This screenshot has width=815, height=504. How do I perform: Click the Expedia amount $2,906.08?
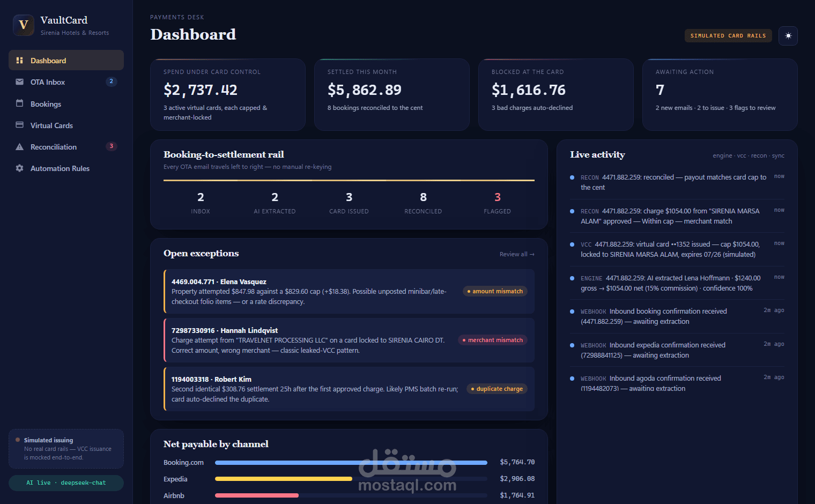(x=517, y=479)
